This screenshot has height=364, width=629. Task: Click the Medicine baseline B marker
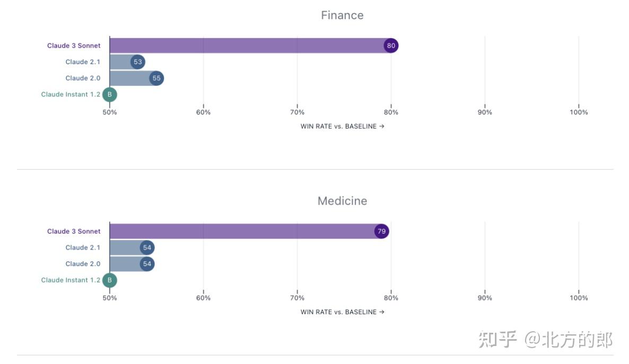(110, 280)
